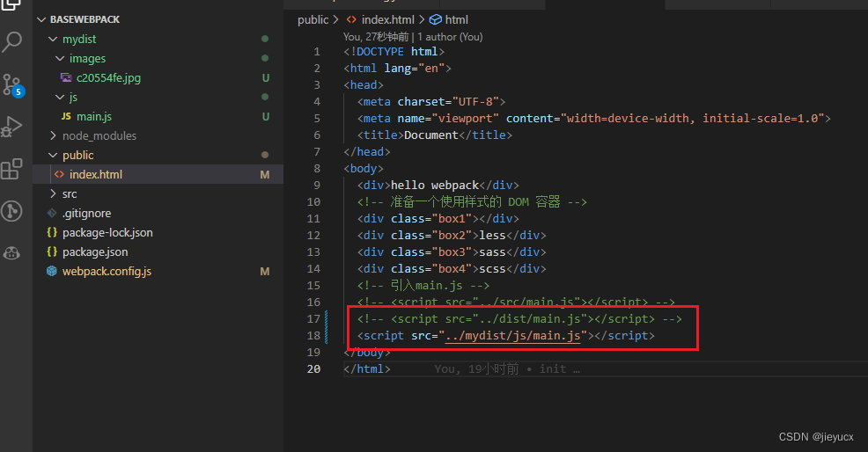Click the UTF-8 charset value on line 4
Screen dimensions: 868x452
click(475, 102)
